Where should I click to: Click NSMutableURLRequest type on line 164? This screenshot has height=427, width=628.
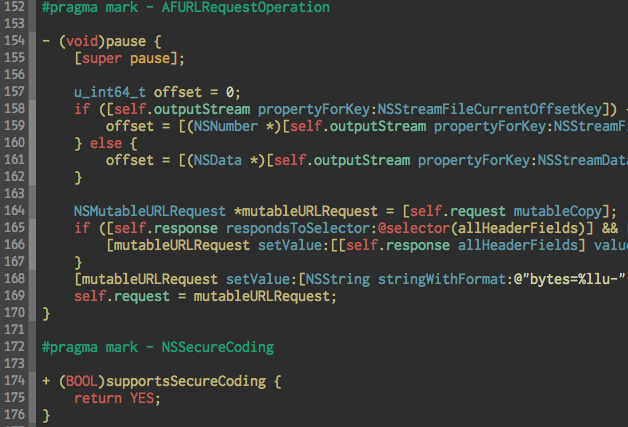click(x=150, y=211)
